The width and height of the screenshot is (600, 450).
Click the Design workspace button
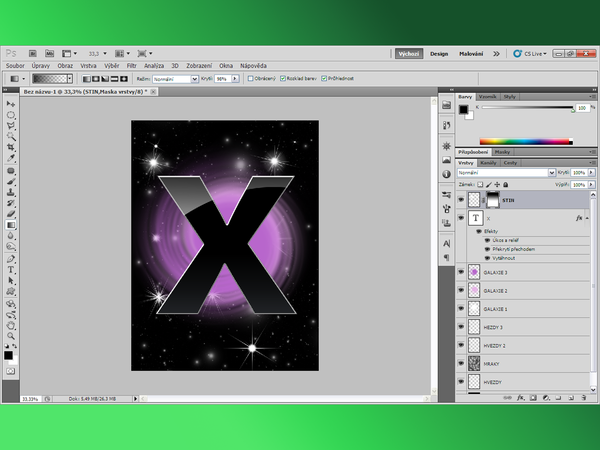click(x=441, y=53)
